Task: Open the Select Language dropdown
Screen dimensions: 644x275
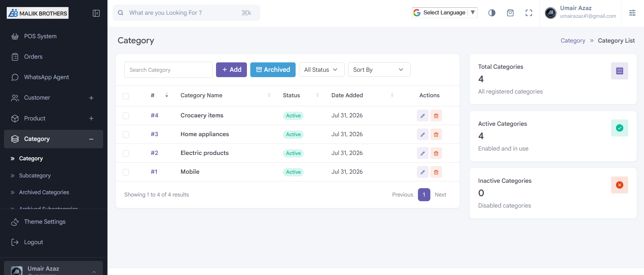Action: [444, 13]
